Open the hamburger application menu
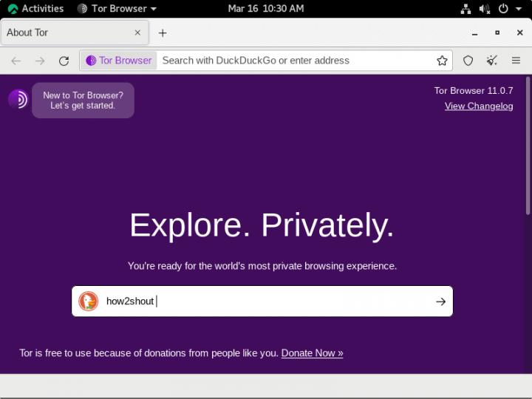This screenshot has height=399, width=532. pyautogui.click(x=516, y=61)
